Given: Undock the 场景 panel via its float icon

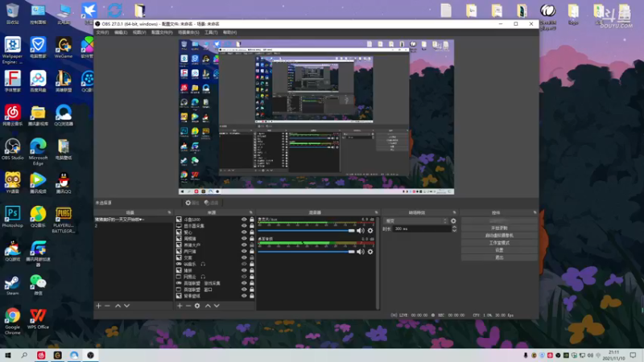Looking at the screenshot, I should click(x=169, y=212).
